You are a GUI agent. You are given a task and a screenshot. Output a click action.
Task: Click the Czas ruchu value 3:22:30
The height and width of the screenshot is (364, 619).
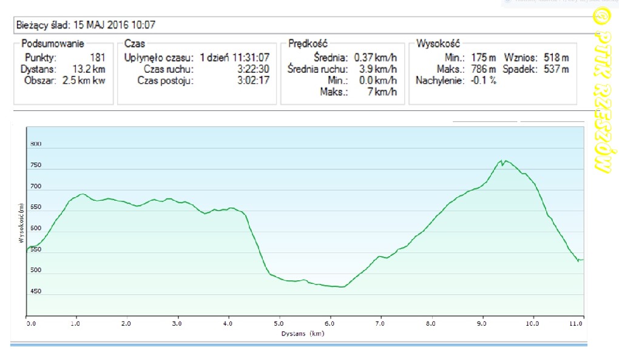tap(254, 69)
